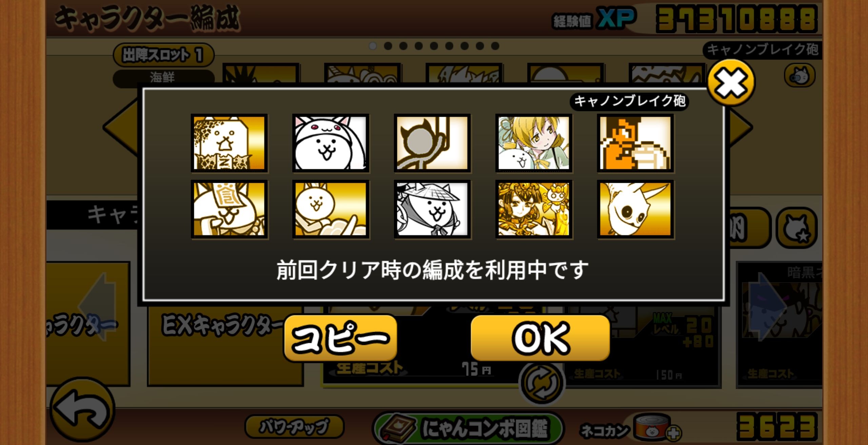The height and width of the screenshot is (445, 868).
Task: Select the grey stick-figure cat unit
Action: coord(432,143)
